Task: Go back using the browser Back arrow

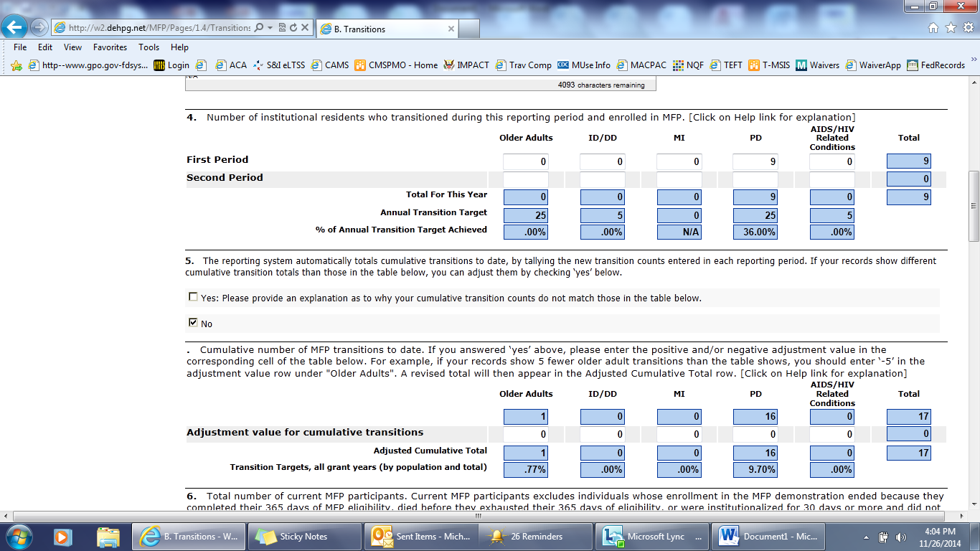Action: coord(15,27)
